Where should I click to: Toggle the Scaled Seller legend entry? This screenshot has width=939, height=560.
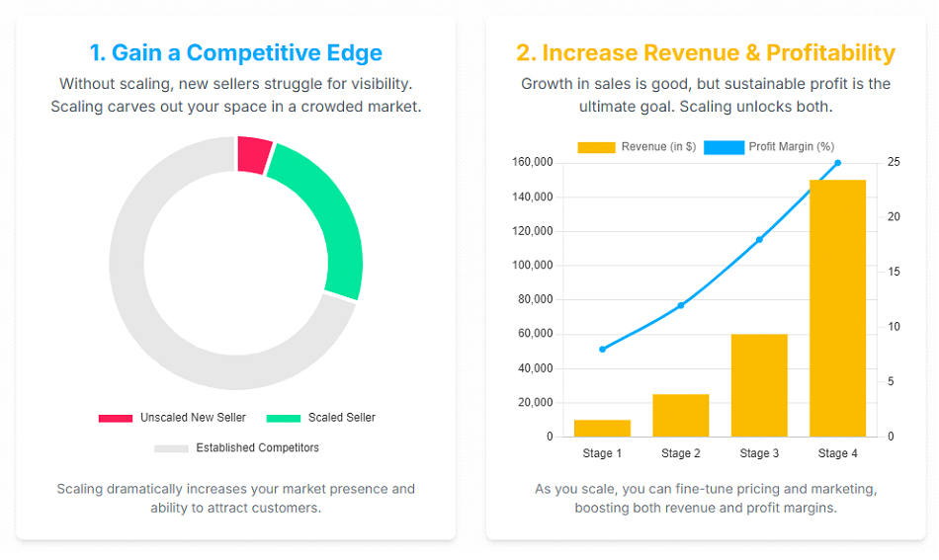coord(321,418)
